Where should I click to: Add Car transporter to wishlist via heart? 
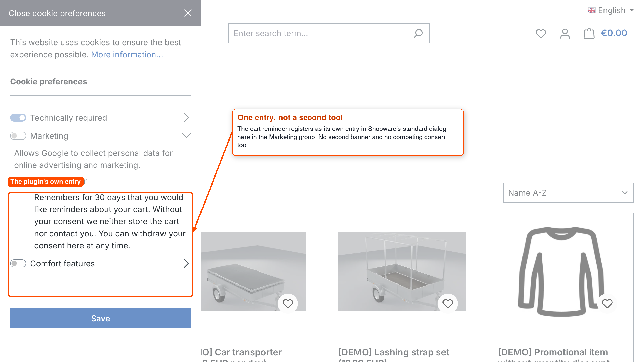coord(288,304)
